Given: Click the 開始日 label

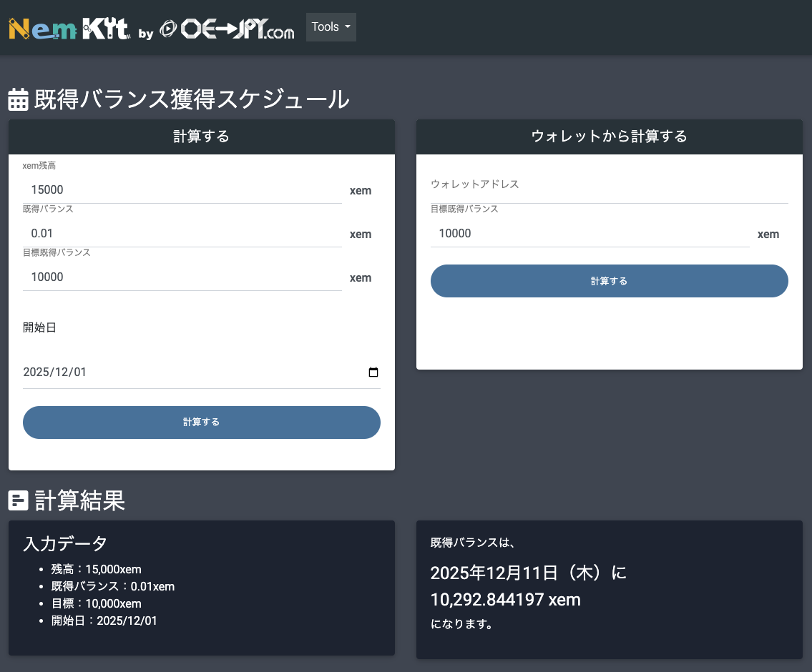Looking at the screenshot, I should pos(39,327).
